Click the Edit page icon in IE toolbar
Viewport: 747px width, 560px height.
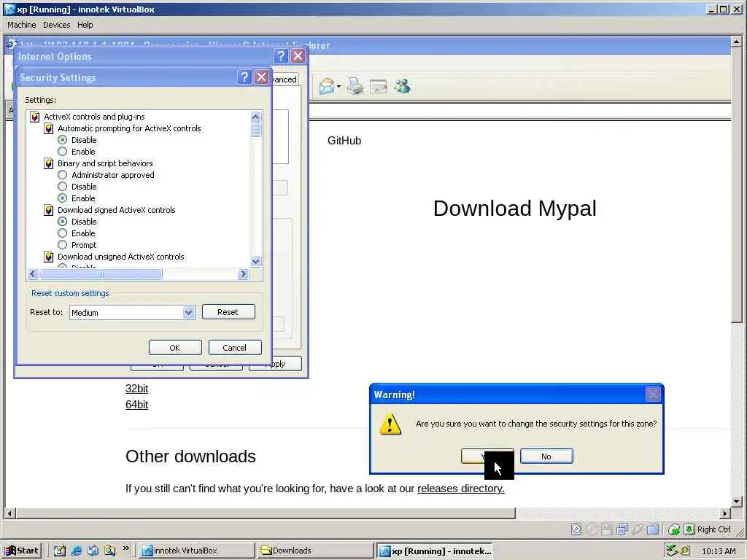click(379, 86)
